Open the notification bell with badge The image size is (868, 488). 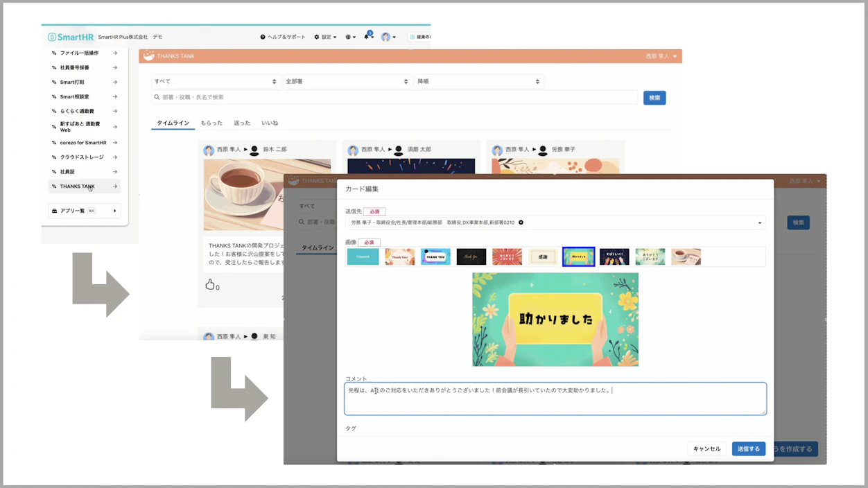coord(367,37)
